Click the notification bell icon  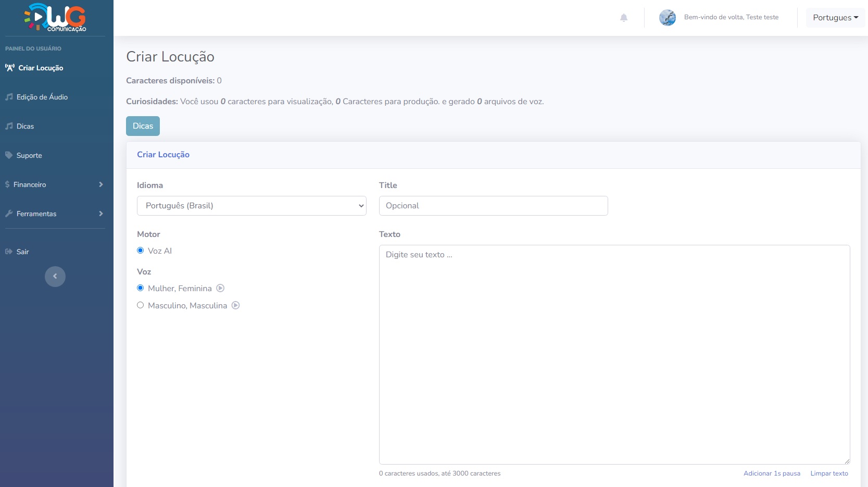click(x=624, y=18)
